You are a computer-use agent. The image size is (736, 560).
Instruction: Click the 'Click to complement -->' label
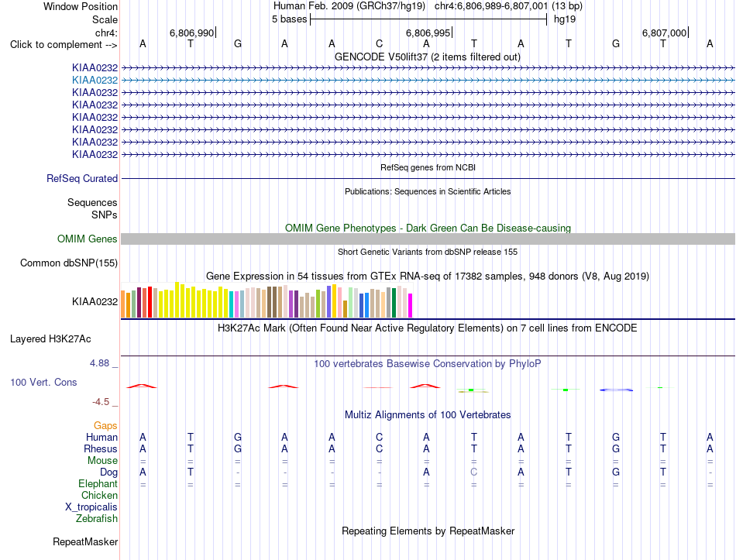(x=64, y=45)
